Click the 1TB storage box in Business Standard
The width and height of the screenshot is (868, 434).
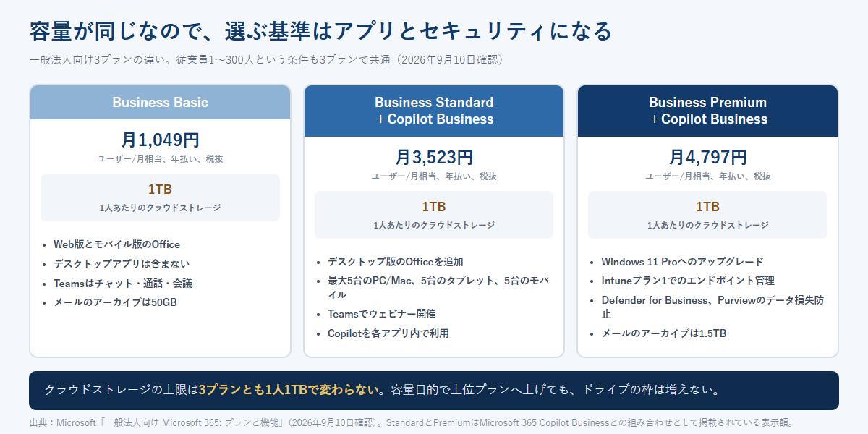(x=434, y=215)
